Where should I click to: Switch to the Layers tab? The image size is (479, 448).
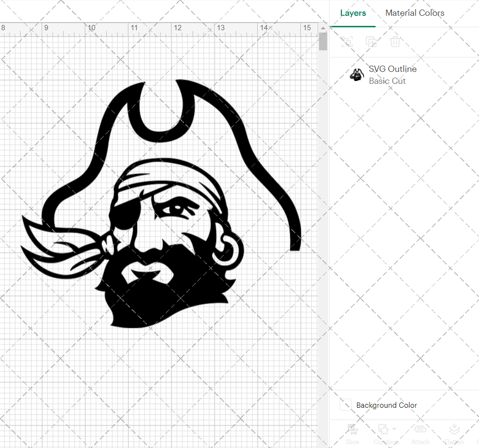click(x=353, y=13)
